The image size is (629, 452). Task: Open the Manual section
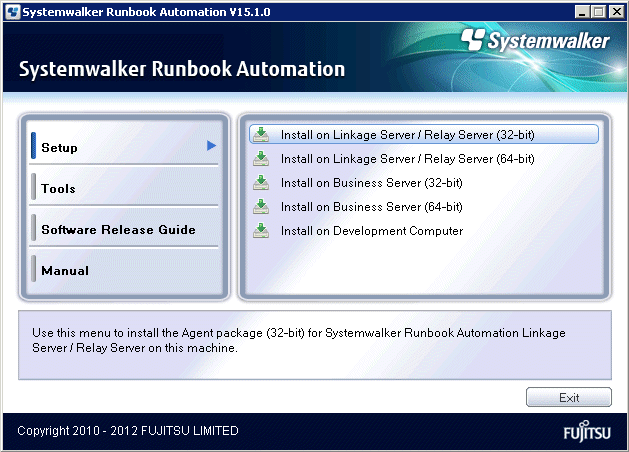coord(65,271)
